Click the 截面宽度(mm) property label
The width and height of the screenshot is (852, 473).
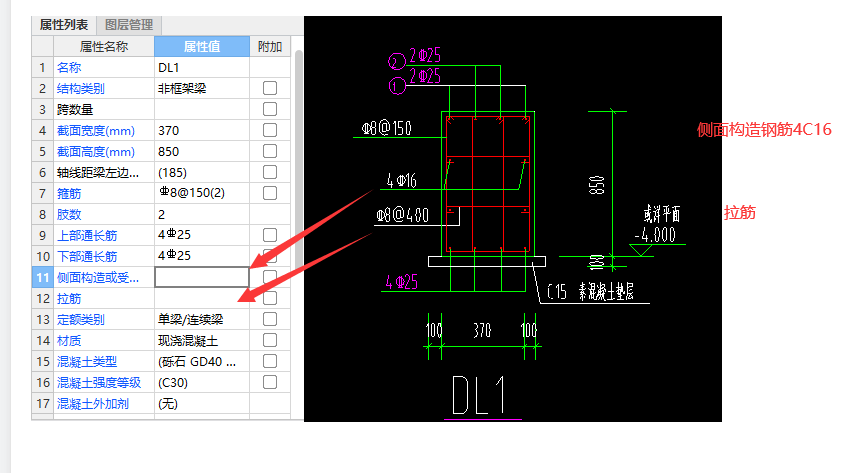pos(96,131)
